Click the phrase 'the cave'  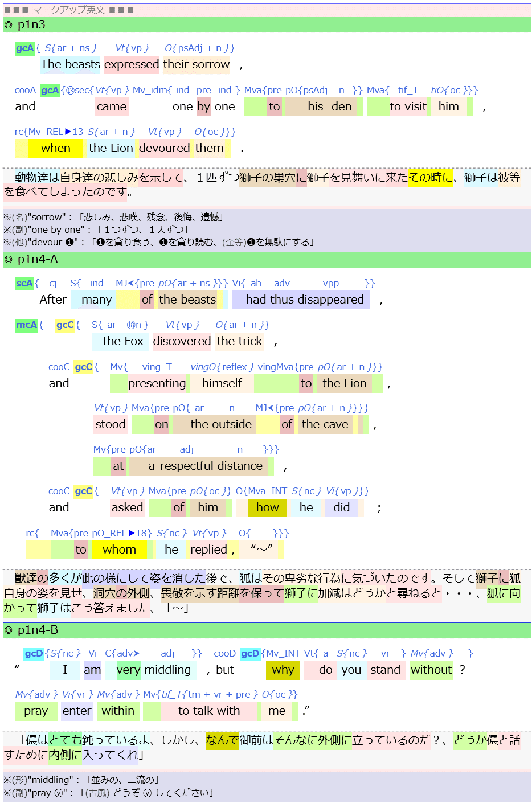point(325,424)
